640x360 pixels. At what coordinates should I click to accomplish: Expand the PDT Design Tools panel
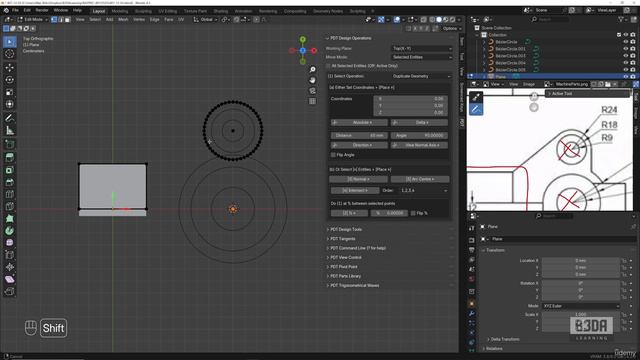[x=346, y=229]
